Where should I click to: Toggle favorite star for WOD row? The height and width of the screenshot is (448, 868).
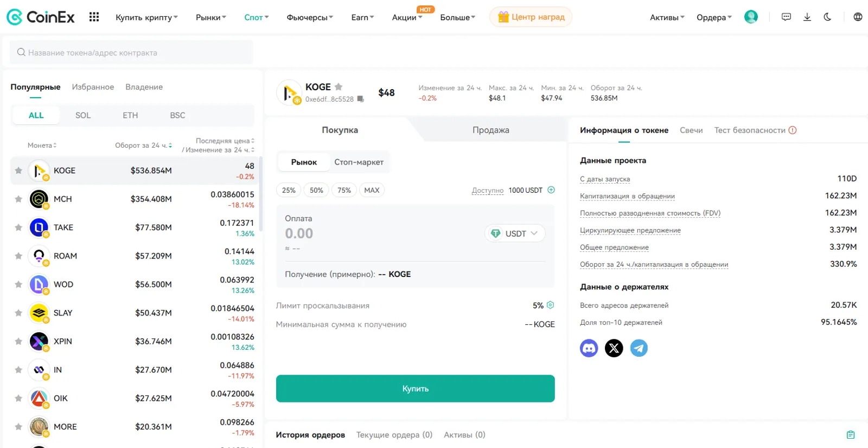click(x=18, y=285)
